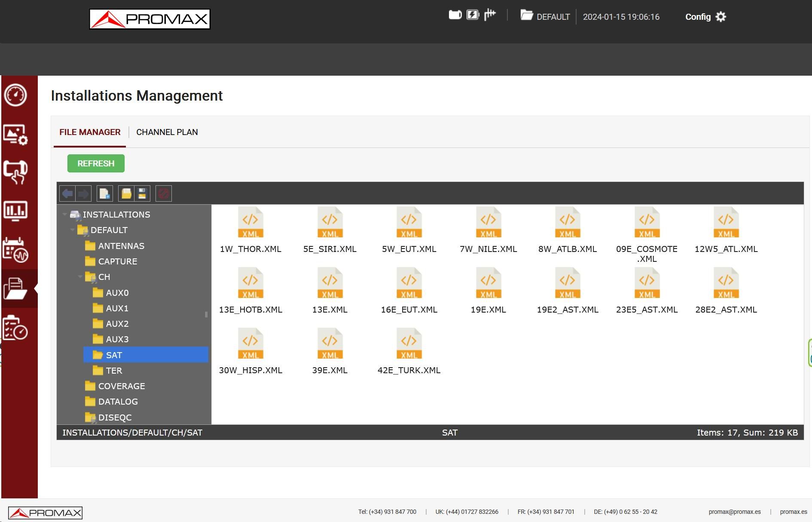Screen dimensions: 812x522
Task: Open the monitor bar chart sidebar icon
Action: click(16, 211)
